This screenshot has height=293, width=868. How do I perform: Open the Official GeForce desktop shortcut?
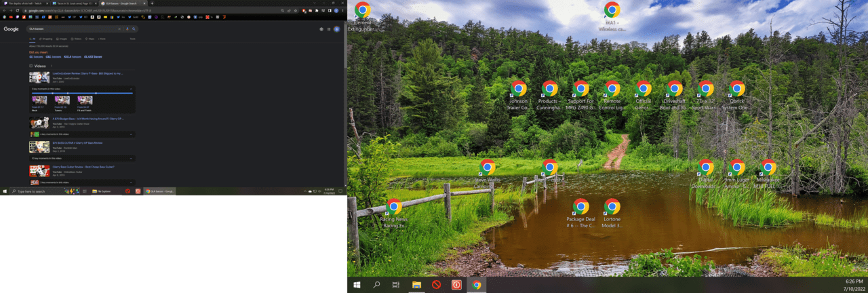coord(644,95)
